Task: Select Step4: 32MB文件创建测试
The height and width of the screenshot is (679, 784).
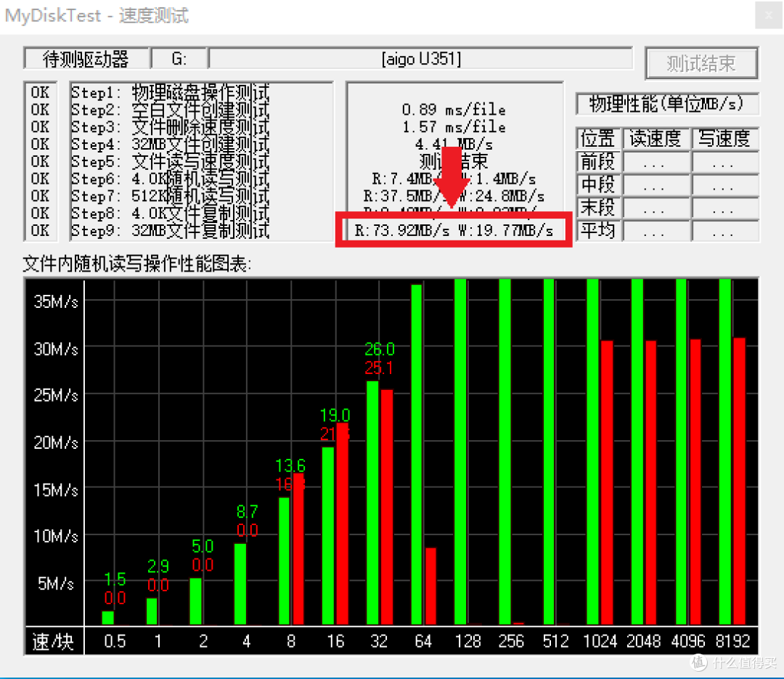Action: tap(170, 144)
